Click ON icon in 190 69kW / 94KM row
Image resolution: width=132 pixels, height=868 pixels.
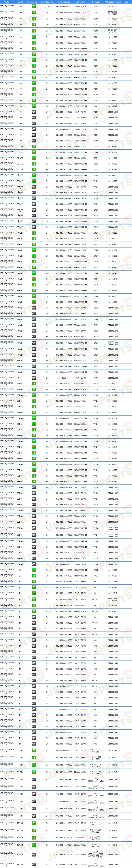(x=34, y=141)
